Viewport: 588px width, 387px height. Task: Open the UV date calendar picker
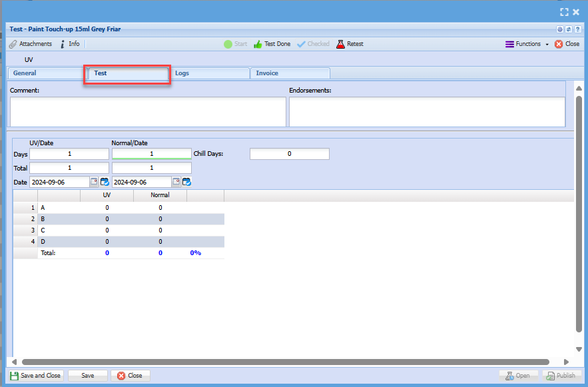(94, 182)
